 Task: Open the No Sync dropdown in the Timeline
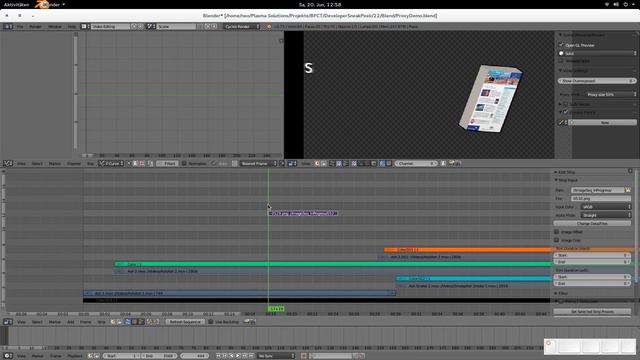(x=276, y=356)
